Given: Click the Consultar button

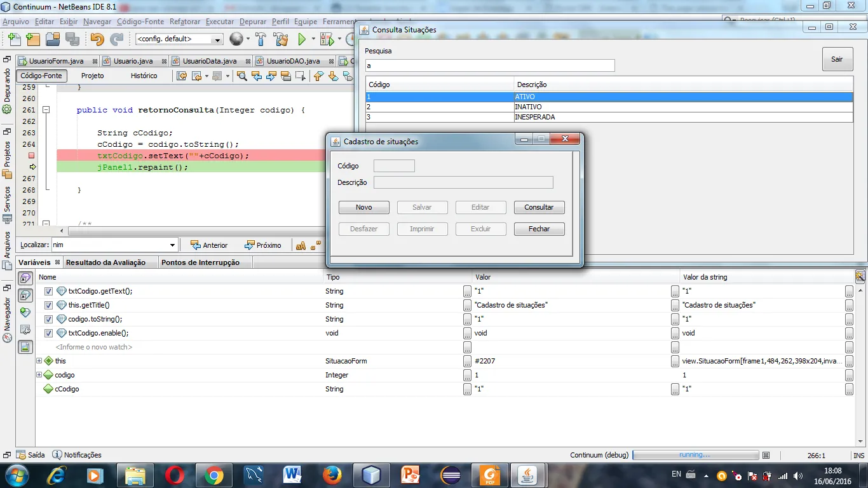Looking at the screenshot, I should coord(539,207).
